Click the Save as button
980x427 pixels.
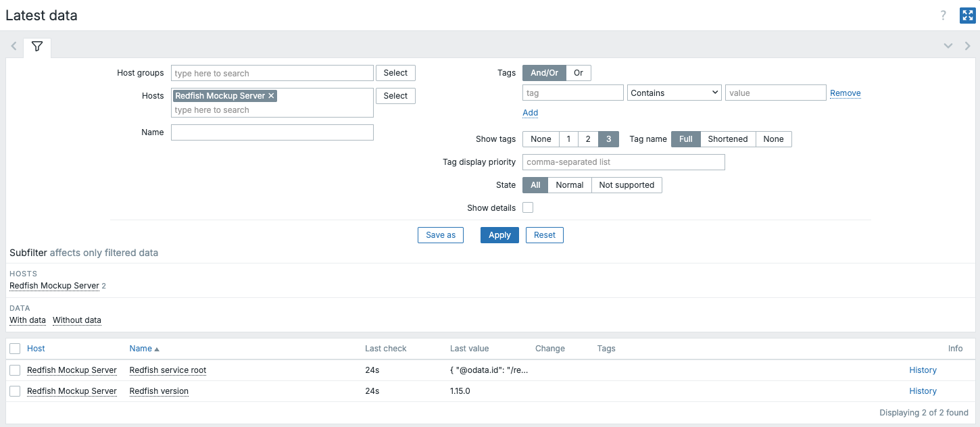point(440,235)
